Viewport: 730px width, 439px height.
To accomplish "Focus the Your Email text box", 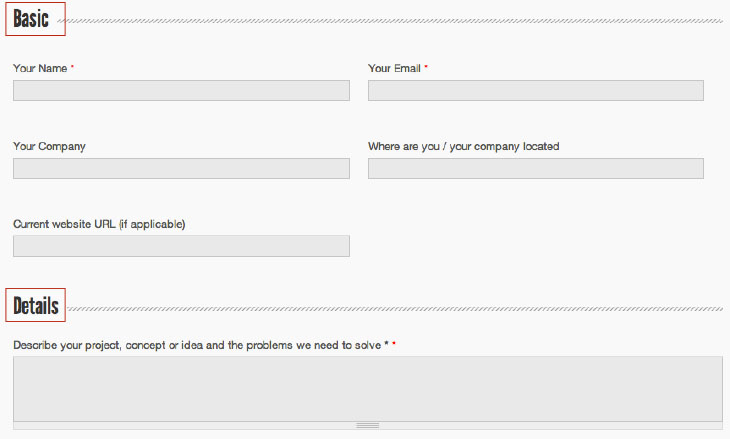I will (x=535, y=91).
